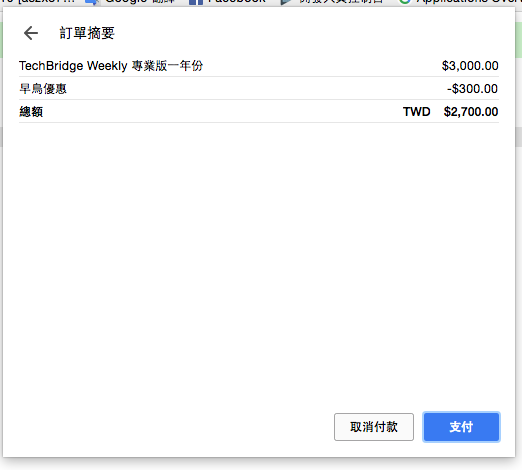The image size is (522, 470).
Task: Click the 開發人員控制台 bookmark play-store icon
Action: pyautogui.click(x=286, y=2)
